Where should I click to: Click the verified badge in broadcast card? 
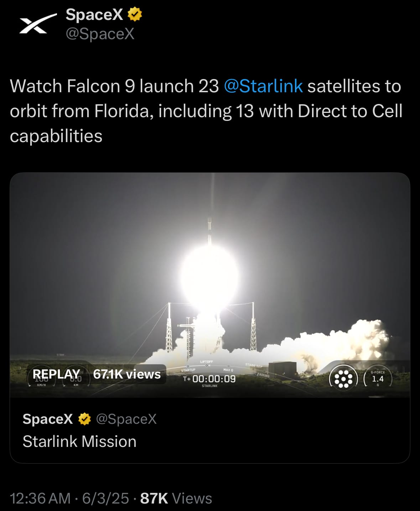point(84,419)
